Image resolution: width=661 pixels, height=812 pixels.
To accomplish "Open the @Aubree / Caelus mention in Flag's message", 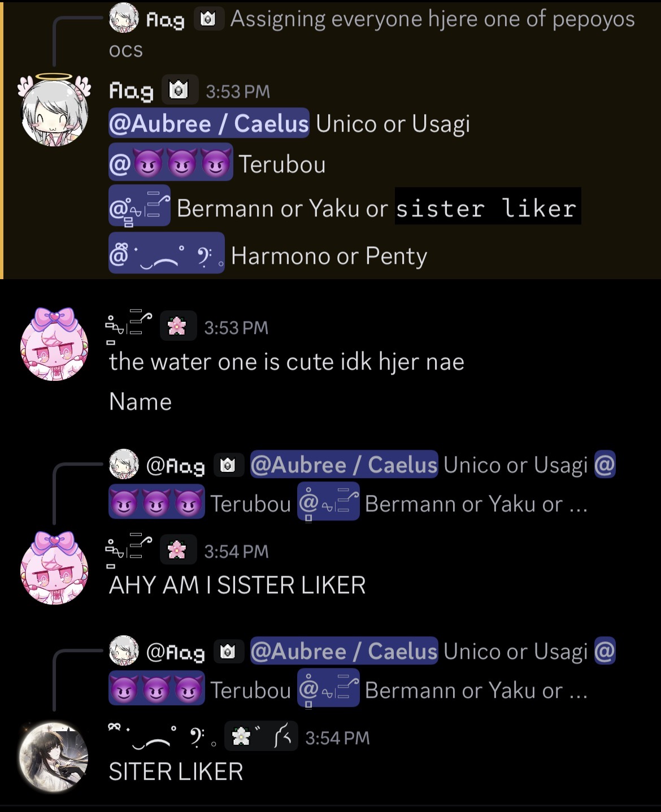I will coord(209,124).
